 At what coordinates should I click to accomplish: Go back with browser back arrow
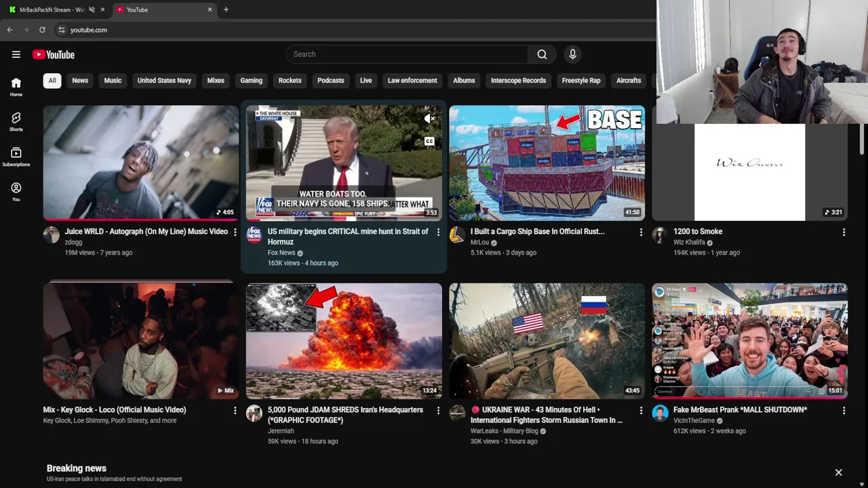click(9, 30)
